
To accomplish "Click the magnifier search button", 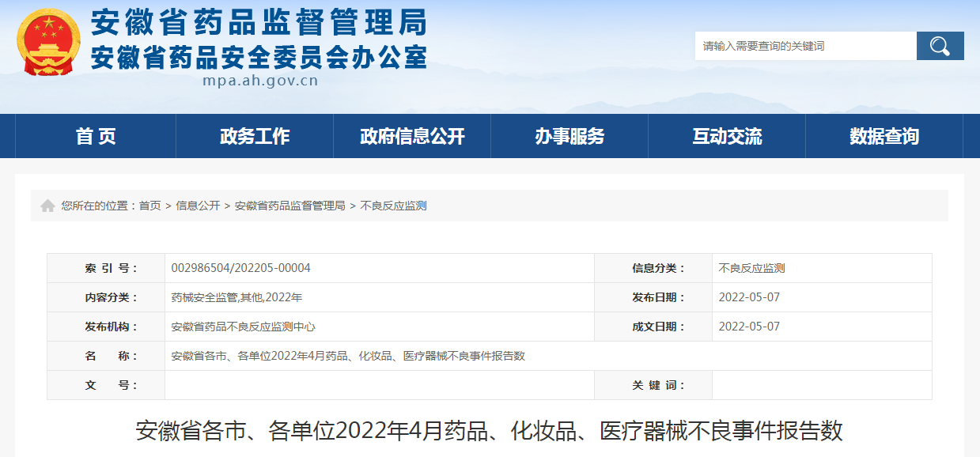I will pos(940,46).
